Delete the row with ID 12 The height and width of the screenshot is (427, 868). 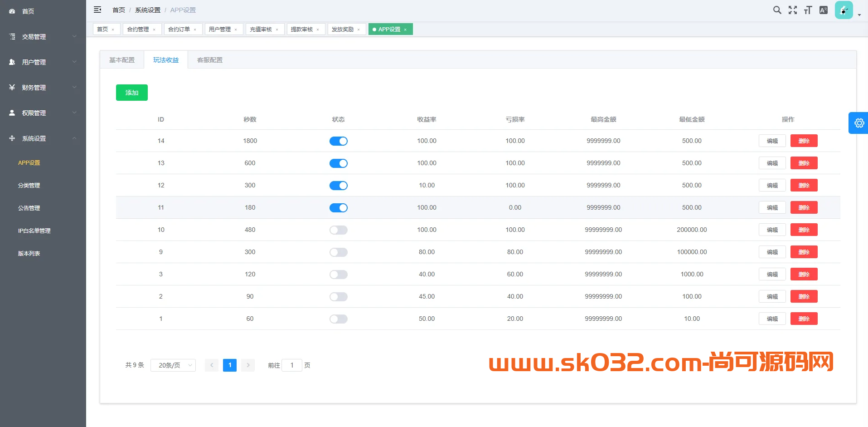point(804,185)
